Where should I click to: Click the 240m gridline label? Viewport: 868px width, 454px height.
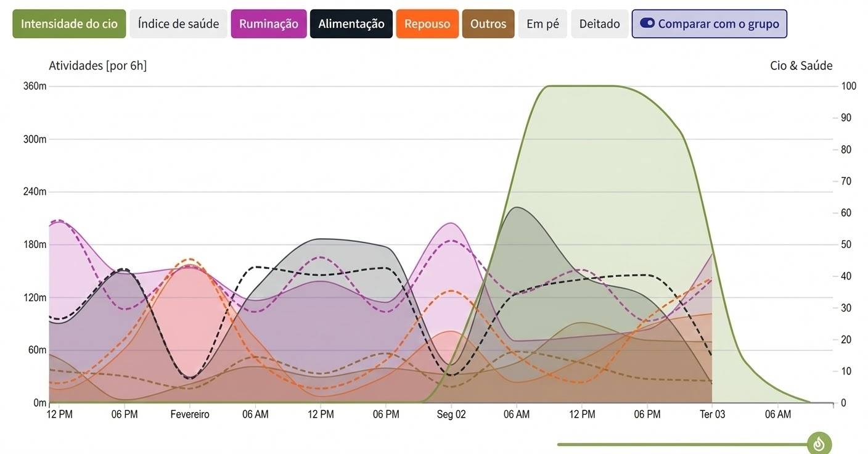click(x=35, y=191)
